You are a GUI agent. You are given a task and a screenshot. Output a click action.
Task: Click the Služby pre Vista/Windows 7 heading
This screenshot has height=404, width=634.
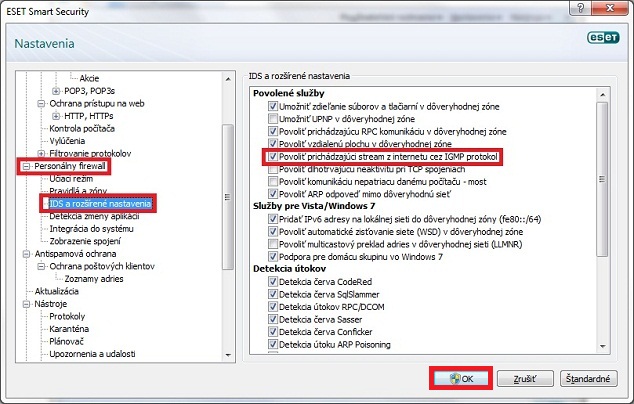click(x=314, y=206)
